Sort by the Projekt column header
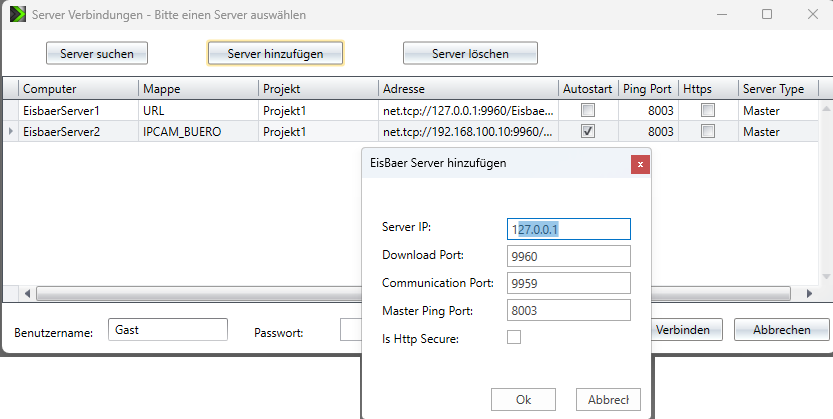 [x=319, y=89]
